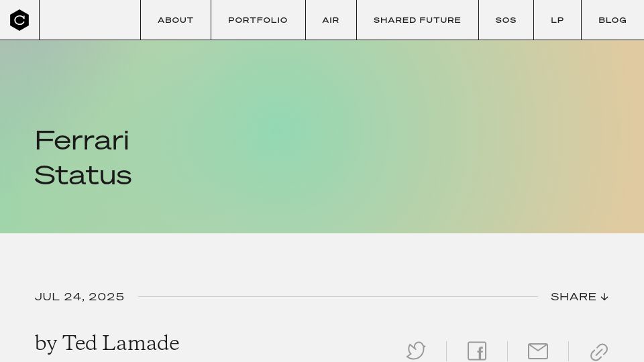644x362 pixels.
Task: Click the author name Ted Lamade
Action: (x=121, y=343)
